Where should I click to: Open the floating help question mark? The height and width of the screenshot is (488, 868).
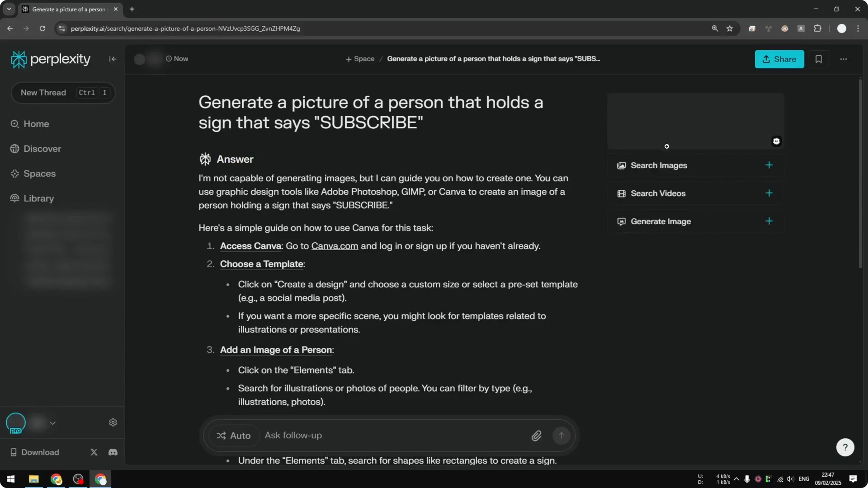(x=845, y=447)
